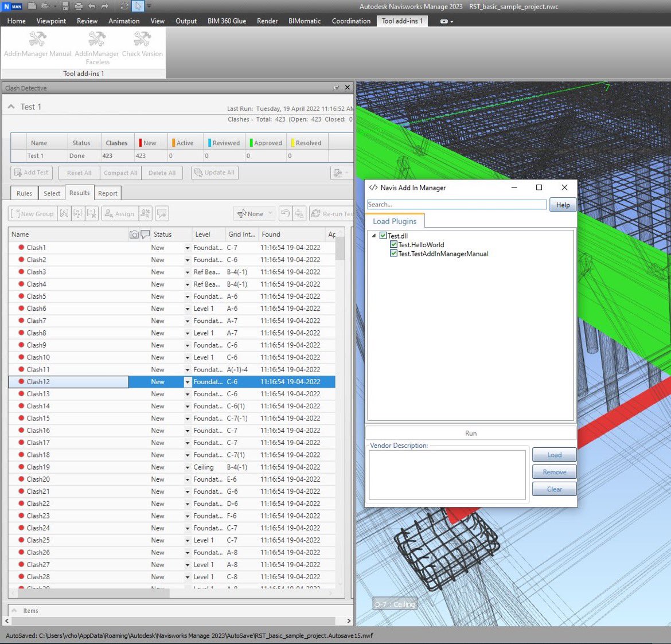Viewport: 671px width, 644px height.
Task: Click the Remove button
Action: click(554, 472)
